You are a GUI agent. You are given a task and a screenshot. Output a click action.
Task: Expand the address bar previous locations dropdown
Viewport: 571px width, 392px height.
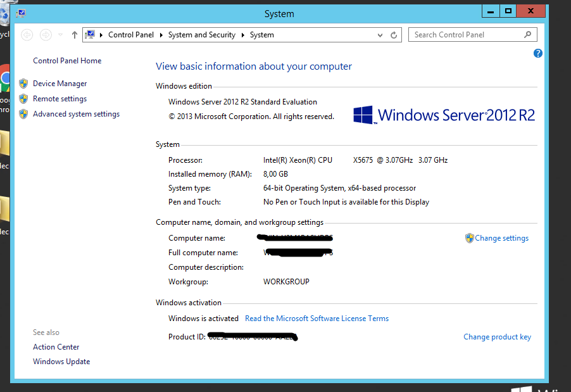click(380, 35)
